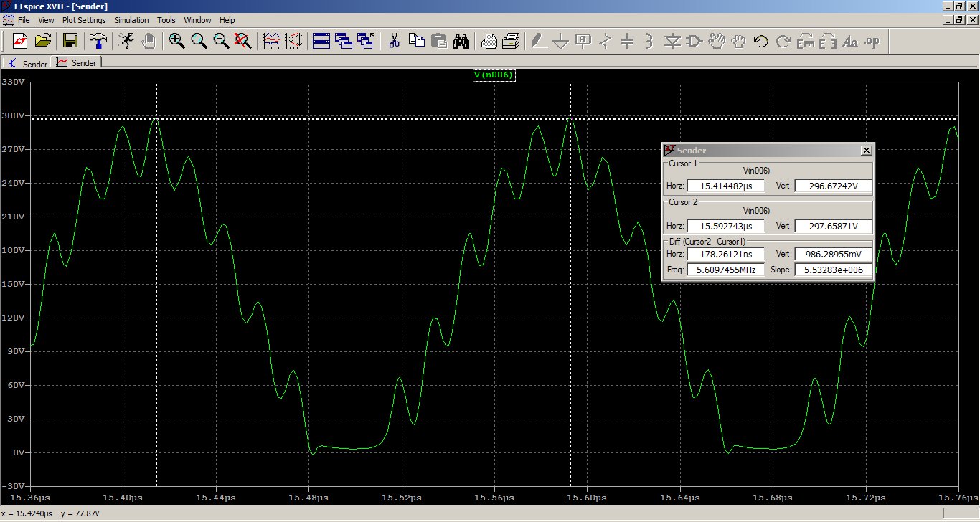Open the Control Panel hammer icon
The width and height of the screenshot is (980, 522).
(x=98, y=41)
